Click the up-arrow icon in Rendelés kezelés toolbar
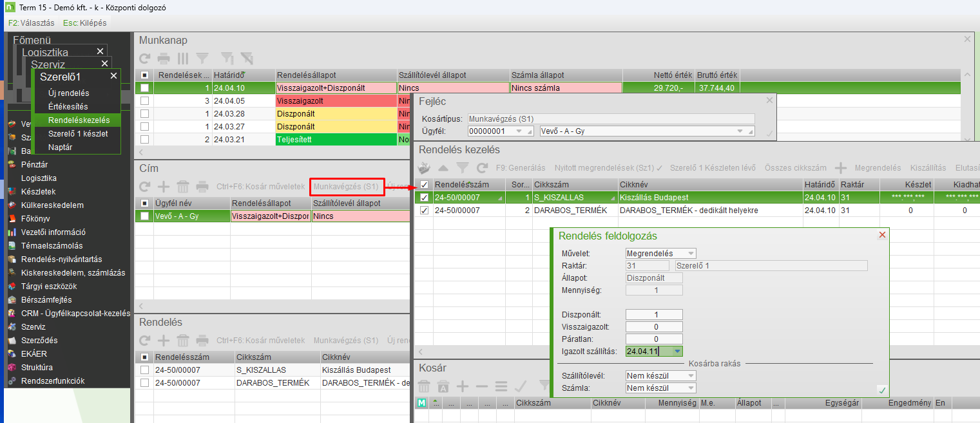The height and width of the screenshot is (423, 980). click(x=443, y=168)
